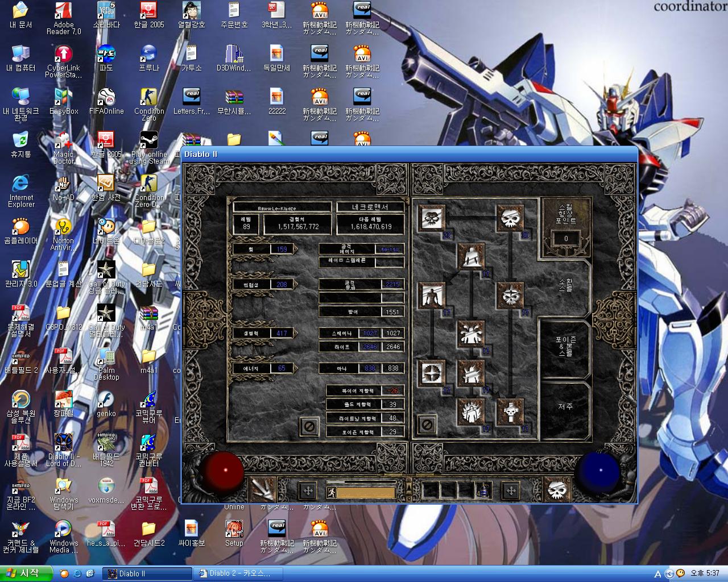Close the character stats panel

point(309,426)
